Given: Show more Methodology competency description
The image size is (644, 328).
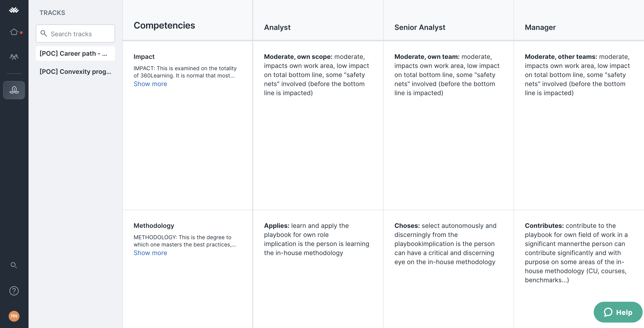Looking at the screenshot, I should pyautogui.click(x=151, y=253).
